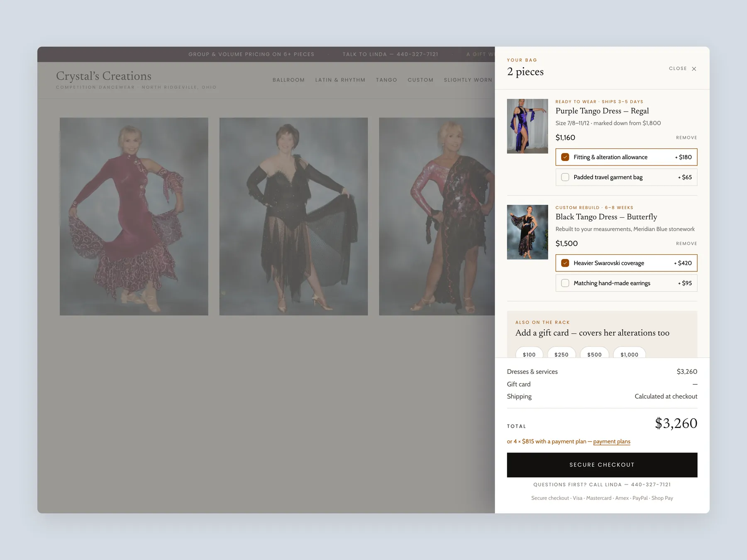
Task: Check Padded travel garment bag option
Action: 565,177
